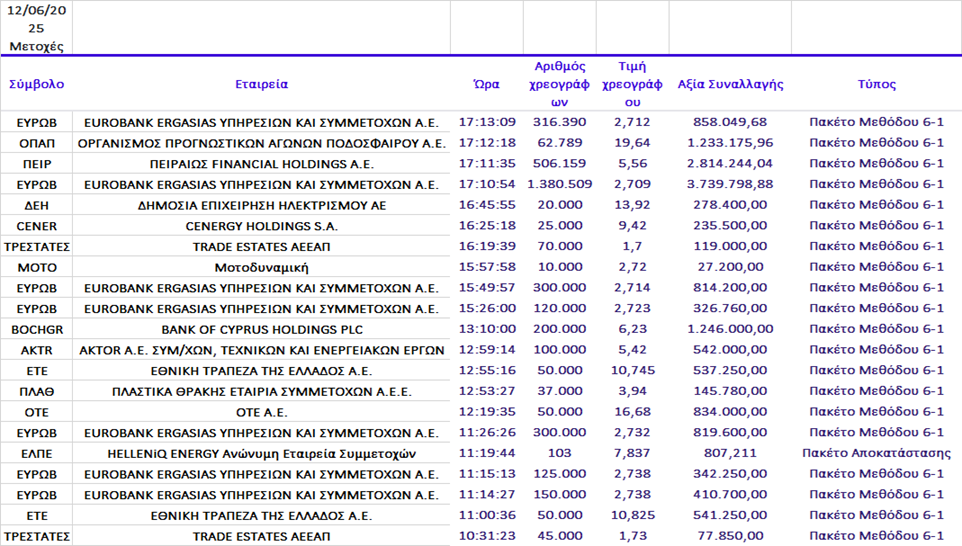The image size is (962, 546).
Task: Click the time cell '11:26:26'
Action: (x=487, y=433)
